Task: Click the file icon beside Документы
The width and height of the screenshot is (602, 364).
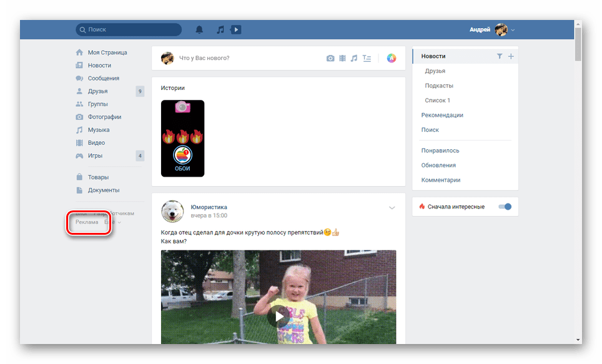Action: [x=79, y=190]
